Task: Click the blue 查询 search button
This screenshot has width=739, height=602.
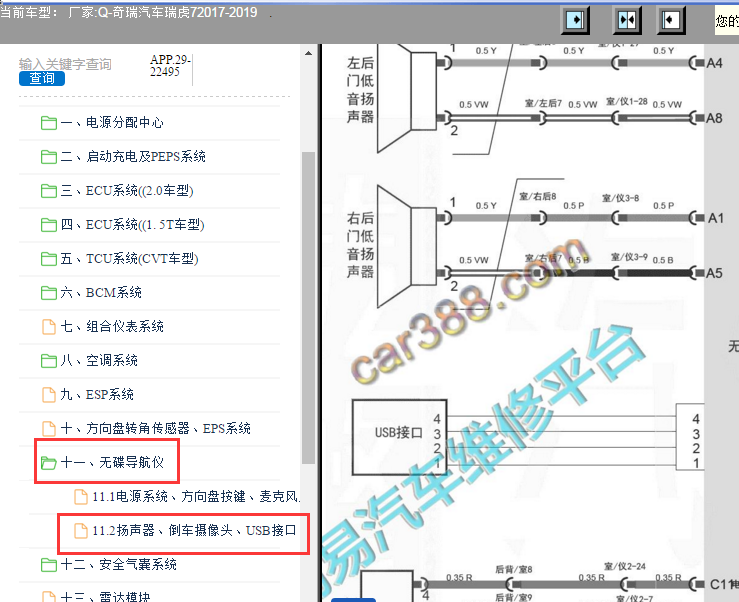Action: pyautogui.click(x=42, y=78)
